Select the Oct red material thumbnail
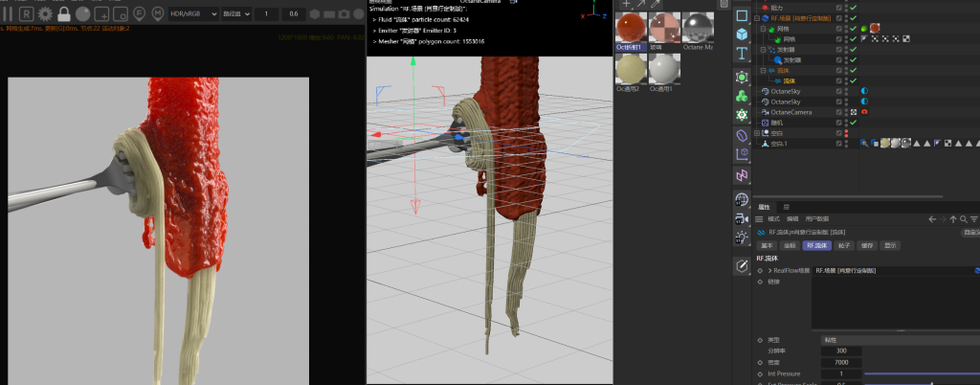 (x=631, y=28)
